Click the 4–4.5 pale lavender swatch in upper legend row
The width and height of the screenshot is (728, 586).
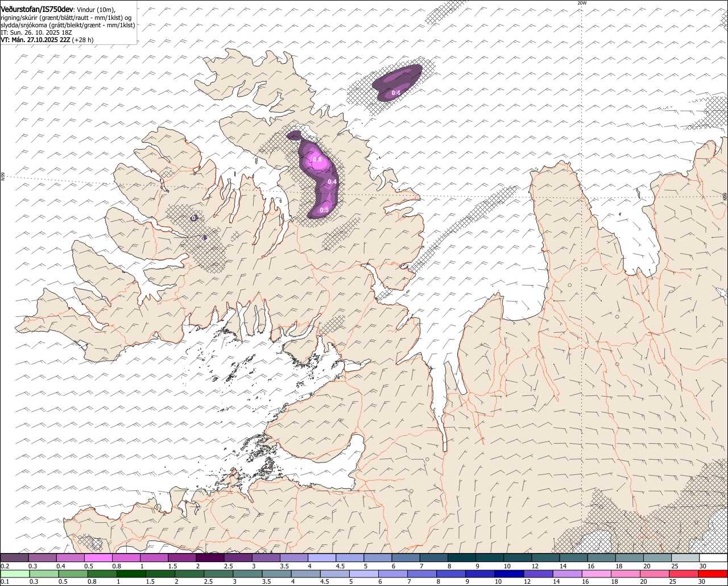point(322,558)
